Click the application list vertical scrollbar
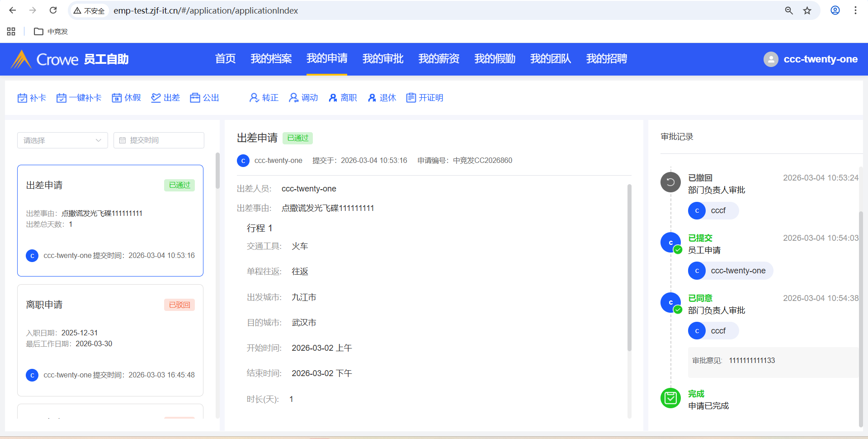 click(x=217, y=171)
